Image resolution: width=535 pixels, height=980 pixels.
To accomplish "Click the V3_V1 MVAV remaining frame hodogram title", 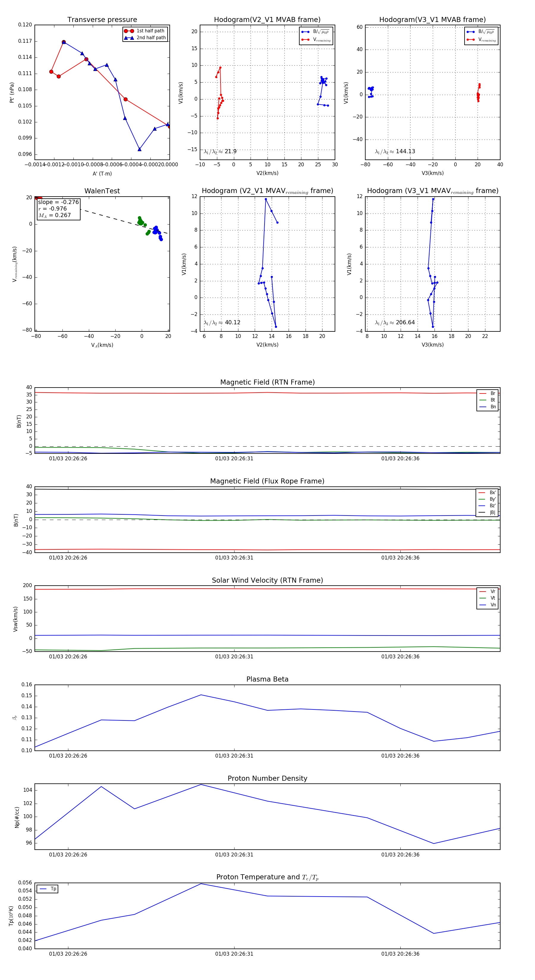I will pos(432,191).
